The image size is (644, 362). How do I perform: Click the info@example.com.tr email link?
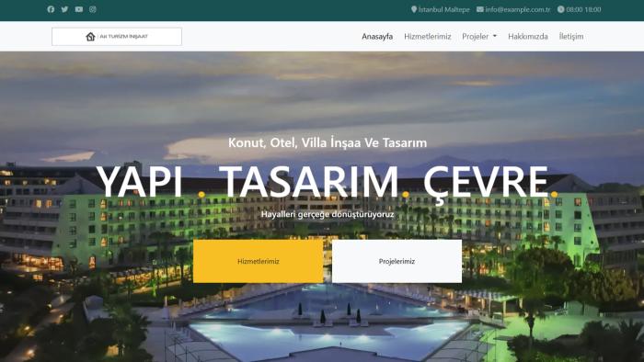(517, 9)
